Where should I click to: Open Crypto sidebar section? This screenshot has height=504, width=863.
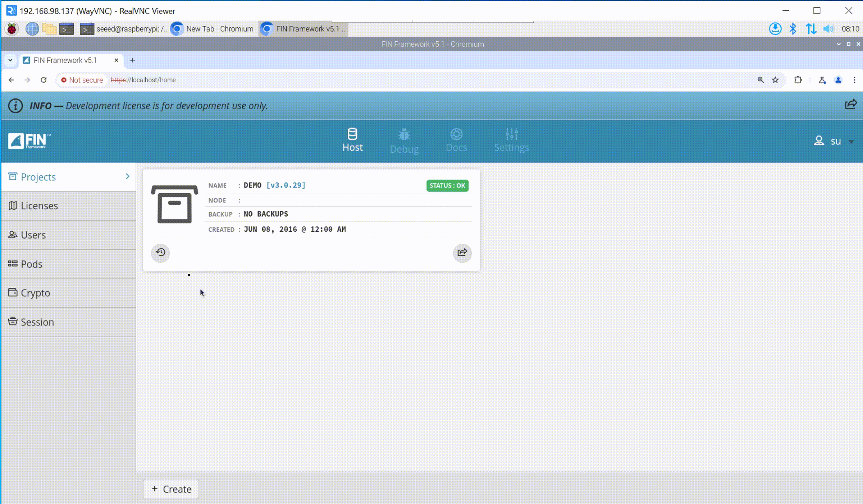click(35, 293)
